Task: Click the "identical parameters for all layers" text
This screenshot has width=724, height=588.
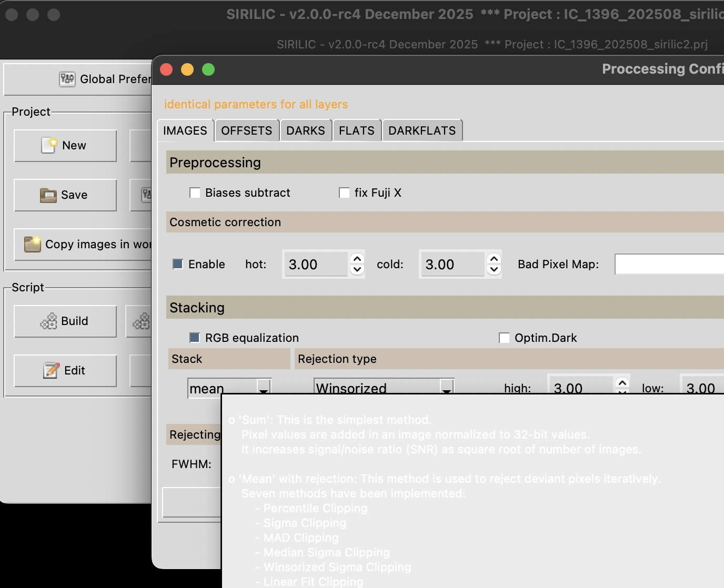Action: (256, 104)
